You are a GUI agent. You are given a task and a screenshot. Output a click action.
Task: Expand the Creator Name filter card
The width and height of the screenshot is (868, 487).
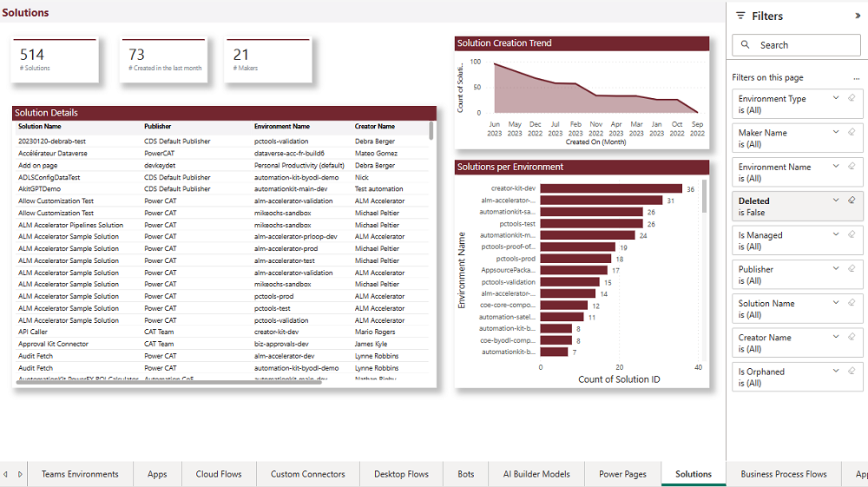coord(836,337)
